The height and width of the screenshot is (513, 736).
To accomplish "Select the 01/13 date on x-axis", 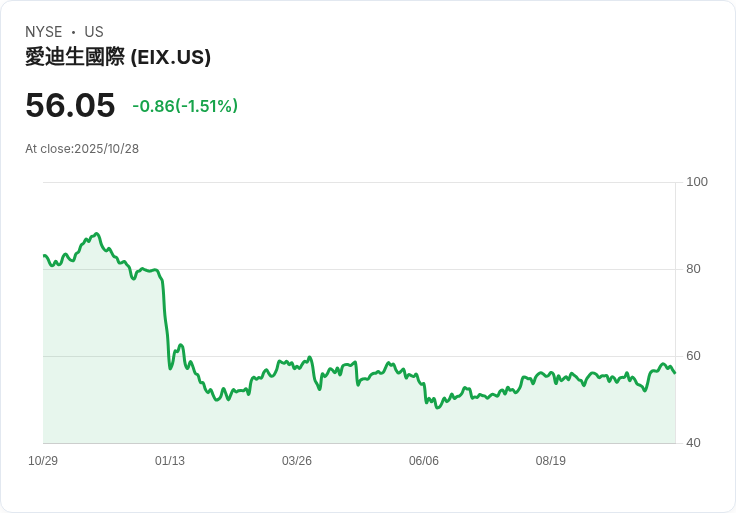I will tap(170, 461).
